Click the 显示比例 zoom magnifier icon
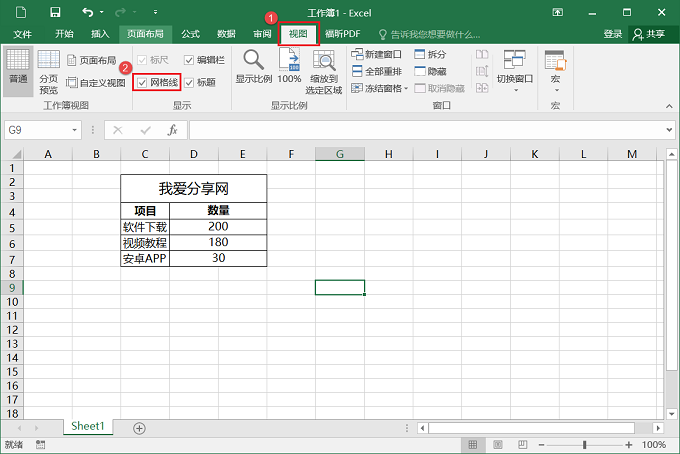Viewport: 680px width, 454px height. tap(253, 66)
